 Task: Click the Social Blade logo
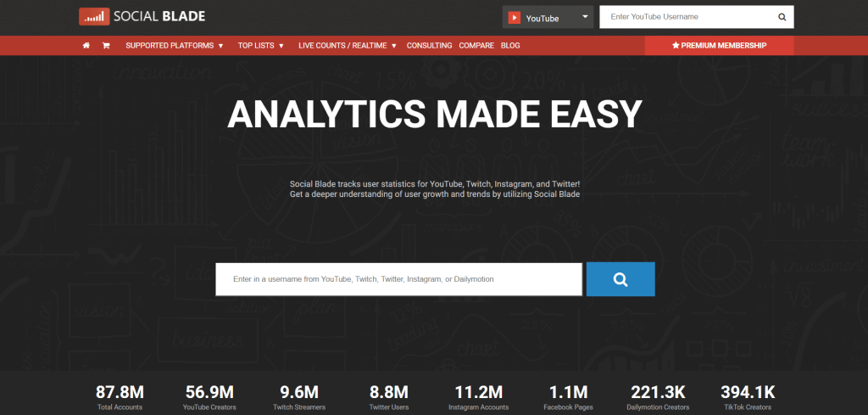point(142,16)
